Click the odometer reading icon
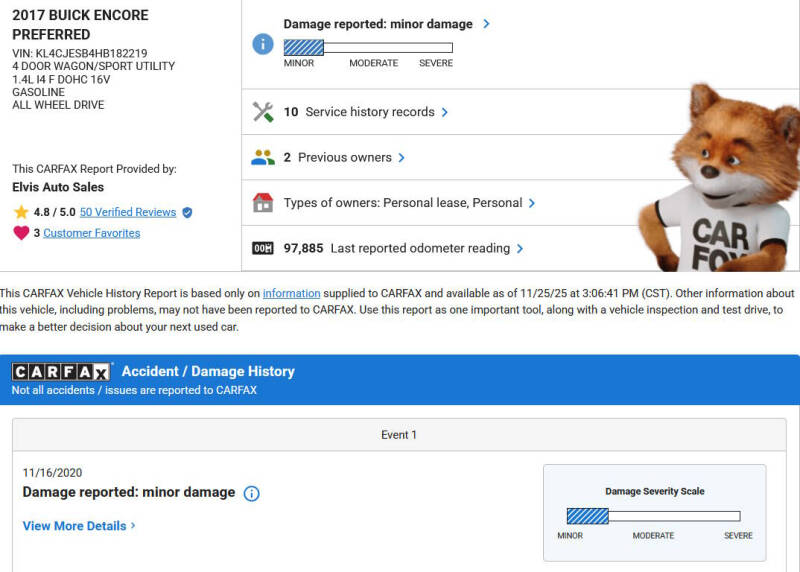Viewport: 800px width, 572px height. coord(263,248)
